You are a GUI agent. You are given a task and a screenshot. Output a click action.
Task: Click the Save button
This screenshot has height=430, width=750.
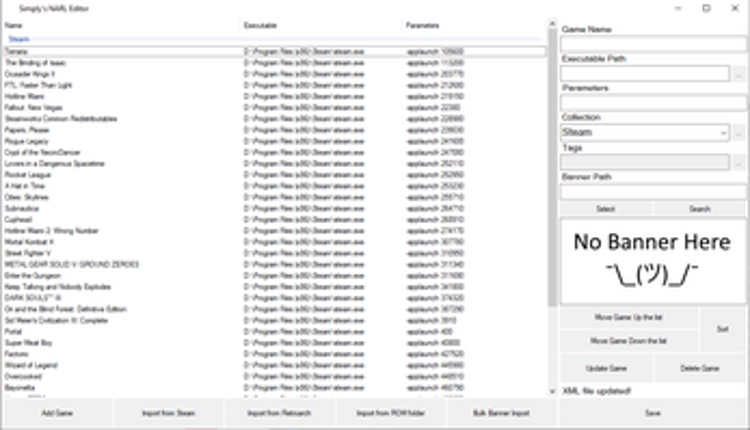click(653, 413)
